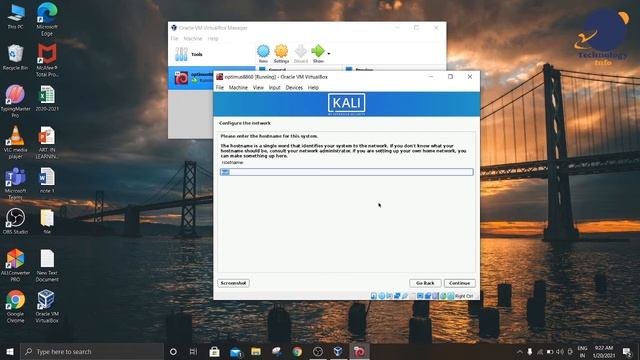Click the green Show arrow in VirtualBox Manager
Viewport: 640px width, 360px height.
click(x=318, y=54)
